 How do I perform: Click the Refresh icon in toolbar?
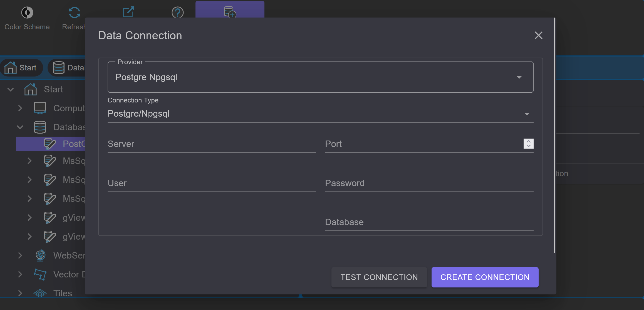[x=74, y=13]
